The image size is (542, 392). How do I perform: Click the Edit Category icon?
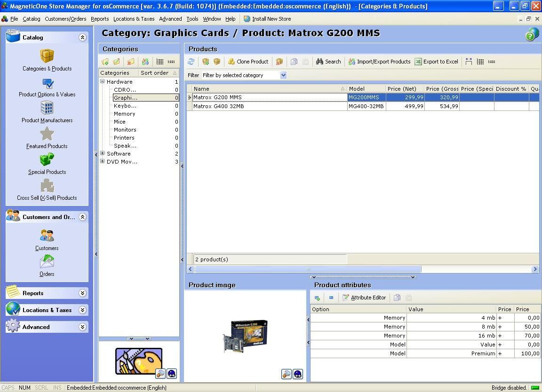coord(117,62)
